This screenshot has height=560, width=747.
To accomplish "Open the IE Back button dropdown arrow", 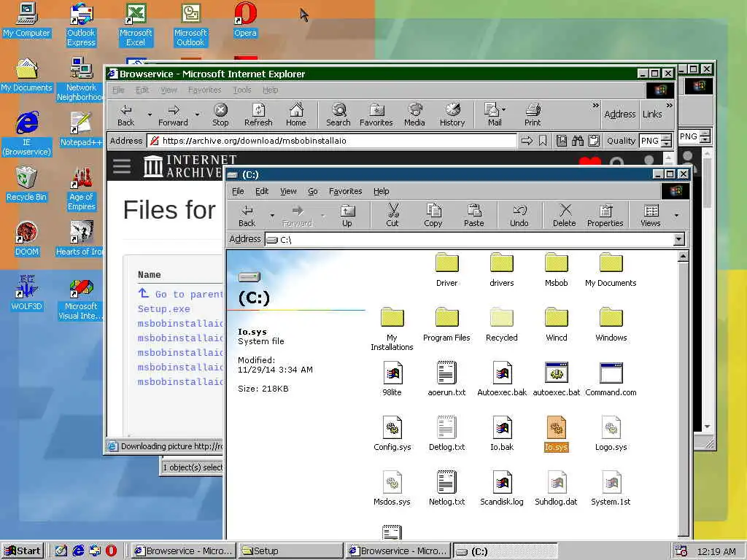I will click(x=150, y=114).
